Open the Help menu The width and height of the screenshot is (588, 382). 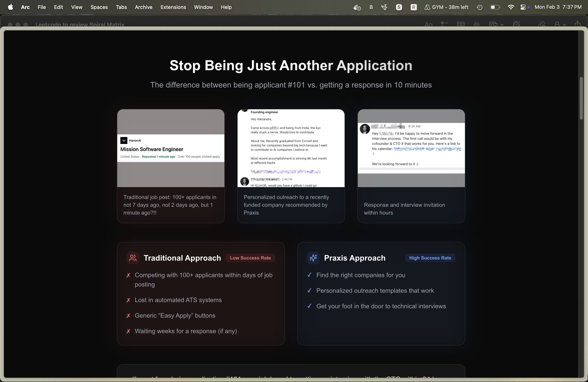coord(226,7)
